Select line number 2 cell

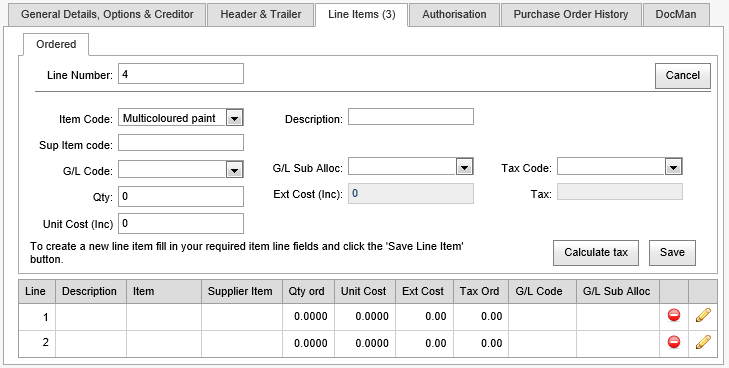(x=37, y=344)
